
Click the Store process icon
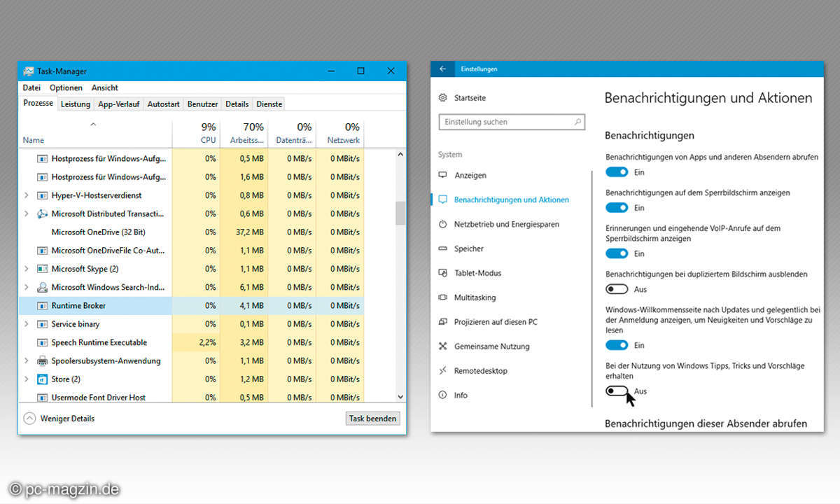click(42, 379)
